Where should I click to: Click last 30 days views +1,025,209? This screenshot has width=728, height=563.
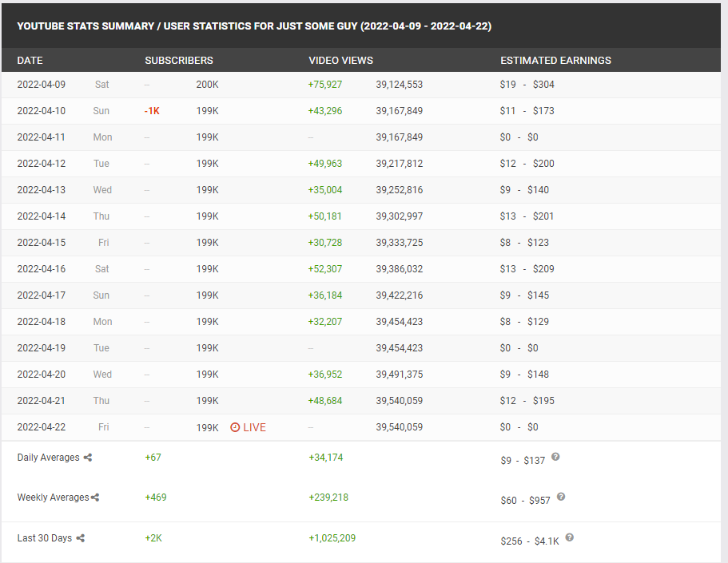pyautogui.click(x=332, y=538)
